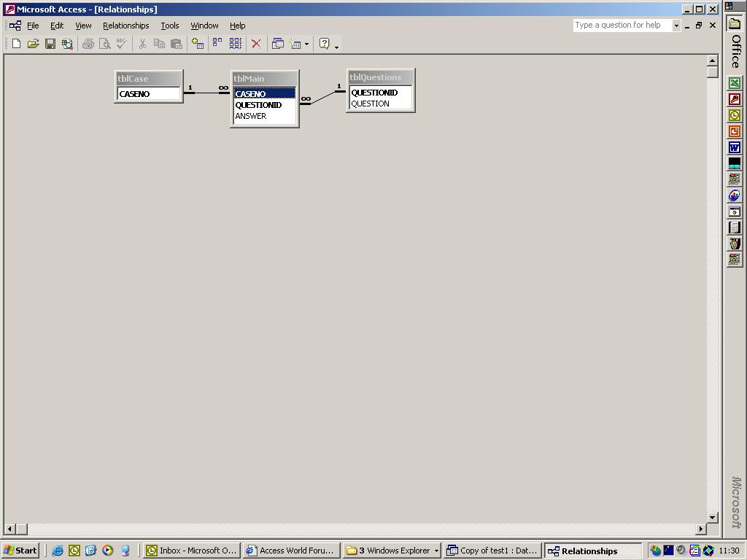Click the Relationships document control menu icon
Image resolution: width=747 pixels, height=560 pixels.
15,26
